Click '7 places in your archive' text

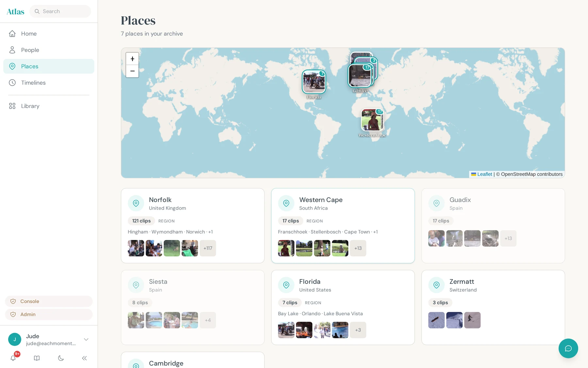pyautogui.click(x=152, y=34)
